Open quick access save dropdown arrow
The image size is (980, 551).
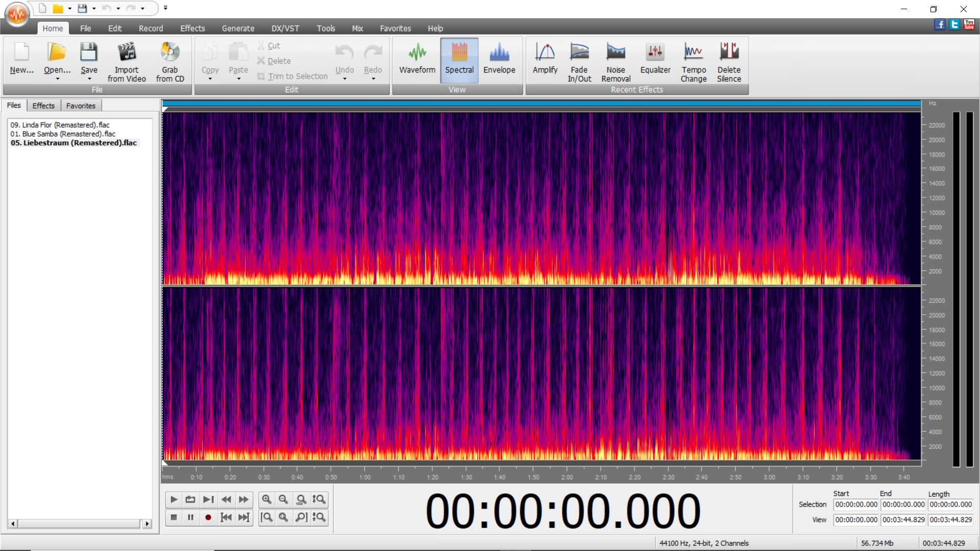click(94, 9)
